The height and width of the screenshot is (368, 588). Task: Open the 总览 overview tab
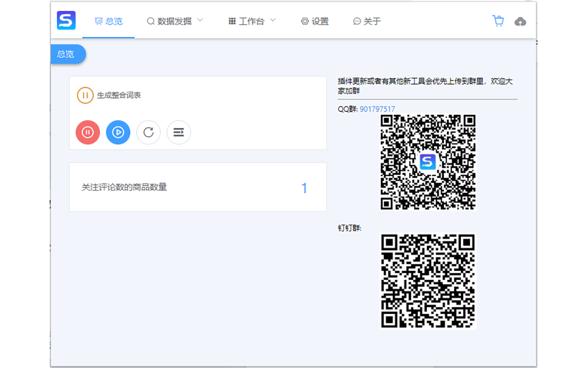(x=108, y=21)
